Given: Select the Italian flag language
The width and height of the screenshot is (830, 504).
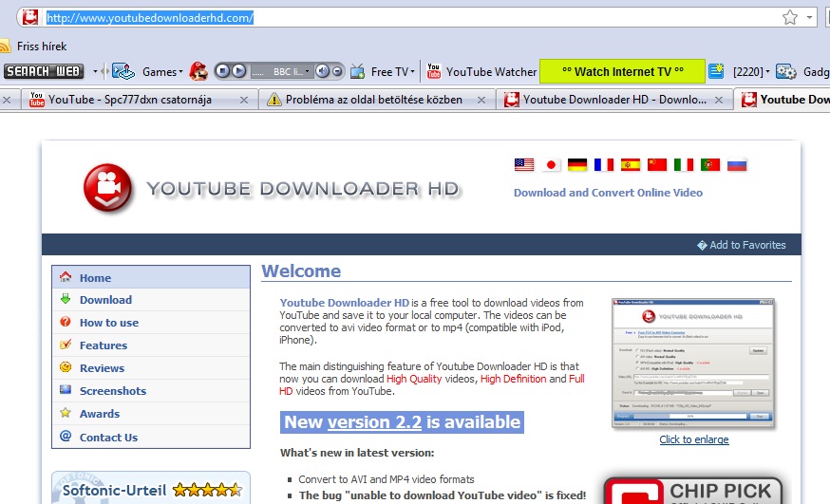Looking at the screenshot, I should (684, 164).
